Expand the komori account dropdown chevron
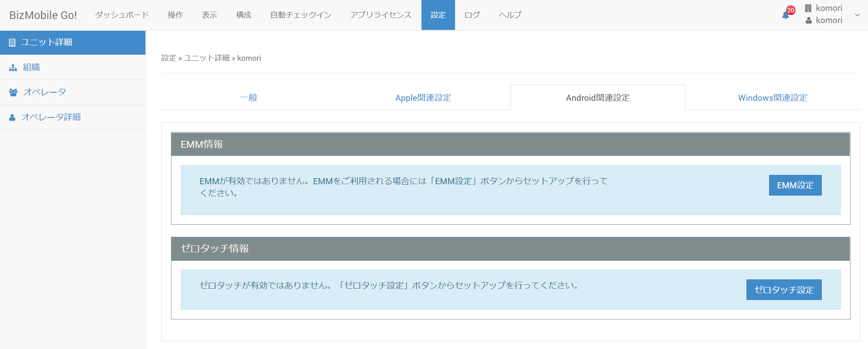 (857, 15)
